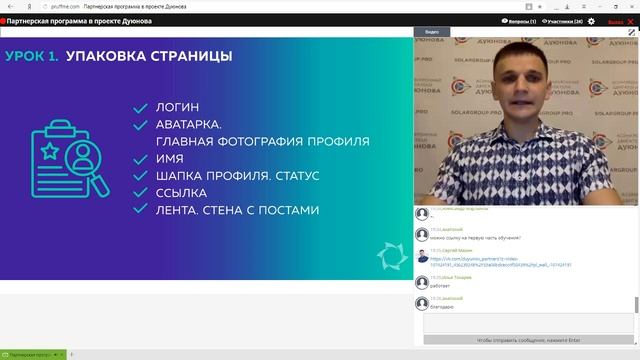This screenshot has width=640, height=360.
Task: Click the chat scrollbar handle
Action: 636,305
